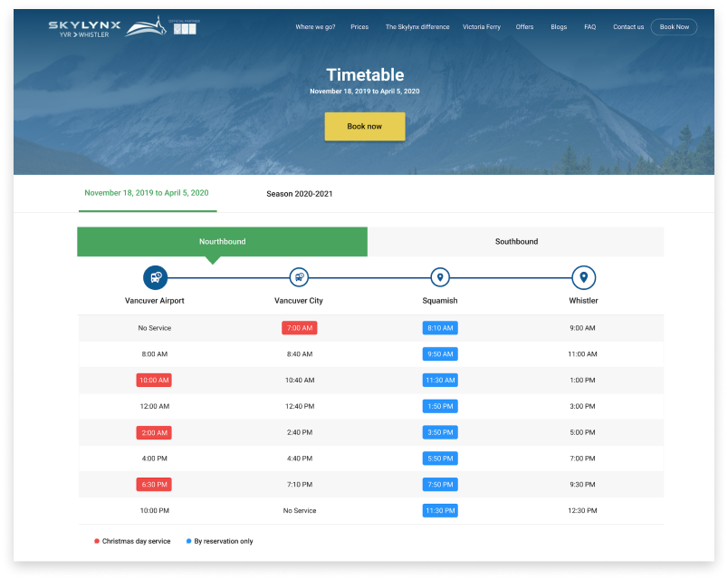
Task: Open the Season 2020-2021 timetable tab
Action: [x=299, y=194]
